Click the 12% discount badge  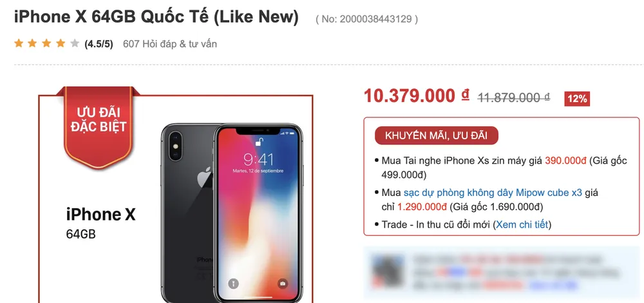pyautogui.click(x=576, y=99)
